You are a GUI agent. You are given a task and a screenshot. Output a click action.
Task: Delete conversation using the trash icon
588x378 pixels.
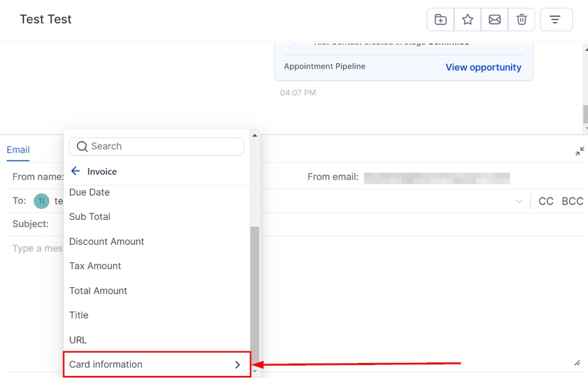pos(521,20)
